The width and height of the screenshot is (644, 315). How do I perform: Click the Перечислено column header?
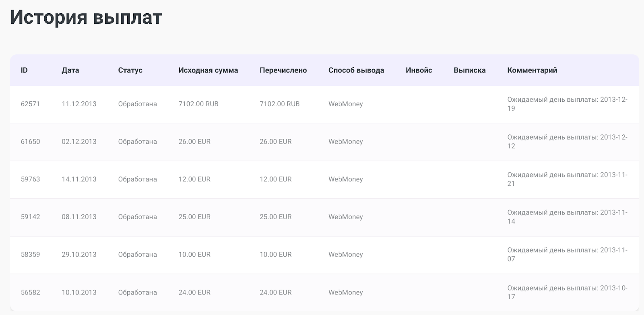(283, 70)
